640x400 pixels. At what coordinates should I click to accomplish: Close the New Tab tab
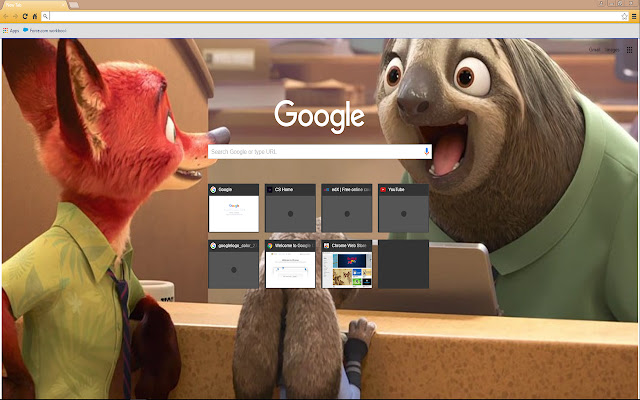(x=63, y=5)
